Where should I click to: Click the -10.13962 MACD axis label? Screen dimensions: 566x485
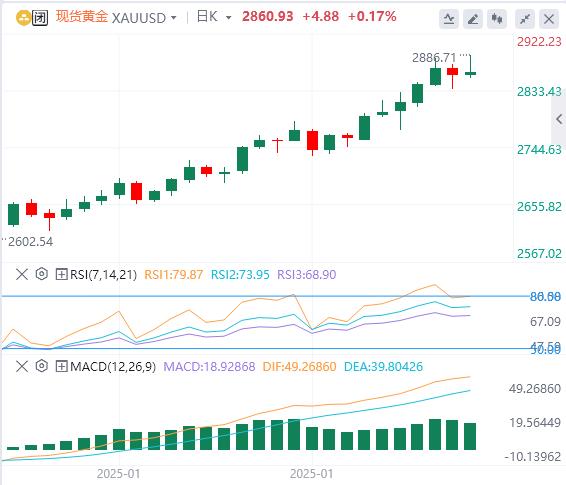(533, 457)
